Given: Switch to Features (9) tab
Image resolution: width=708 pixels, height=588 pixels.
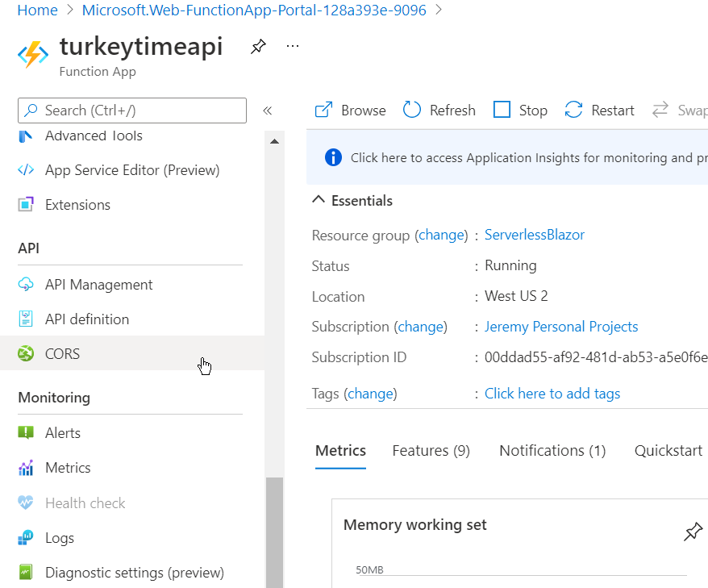Looking at the screenshot, I should pyautogui.click(x=431, y=450).
